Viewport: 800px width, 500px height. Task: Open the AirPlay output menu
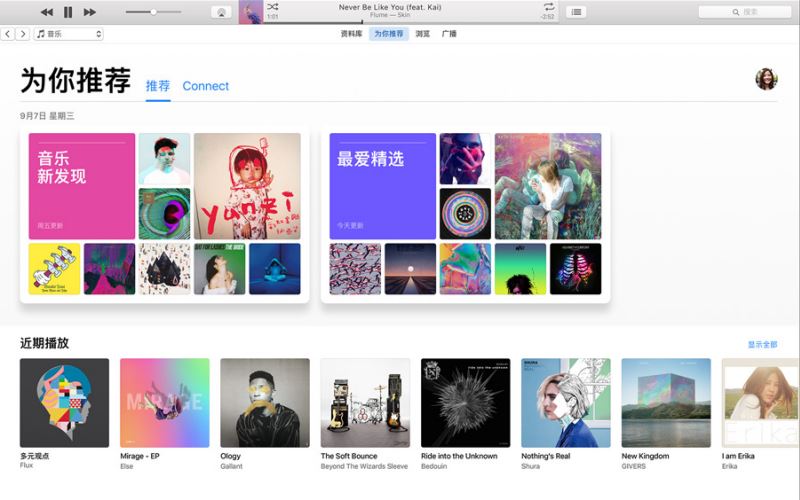pyautogui.click(x=221, y=12)
